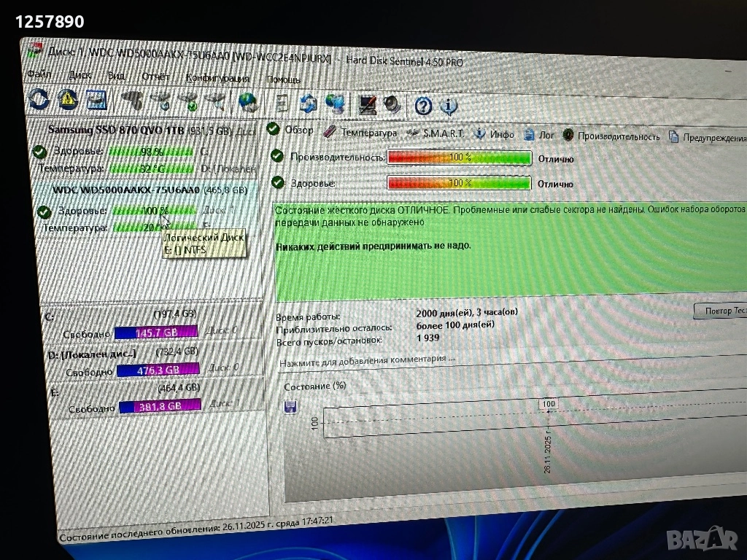Click the C: free space bar 145,7 GB
Viewport: 747px width, 560px height.
pos(156,332)
